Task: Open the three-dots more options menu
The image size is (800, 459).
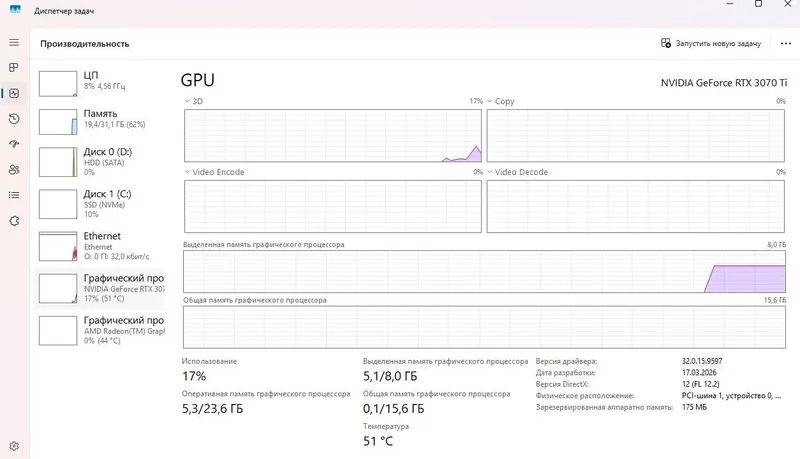Action: pos(786,43)
